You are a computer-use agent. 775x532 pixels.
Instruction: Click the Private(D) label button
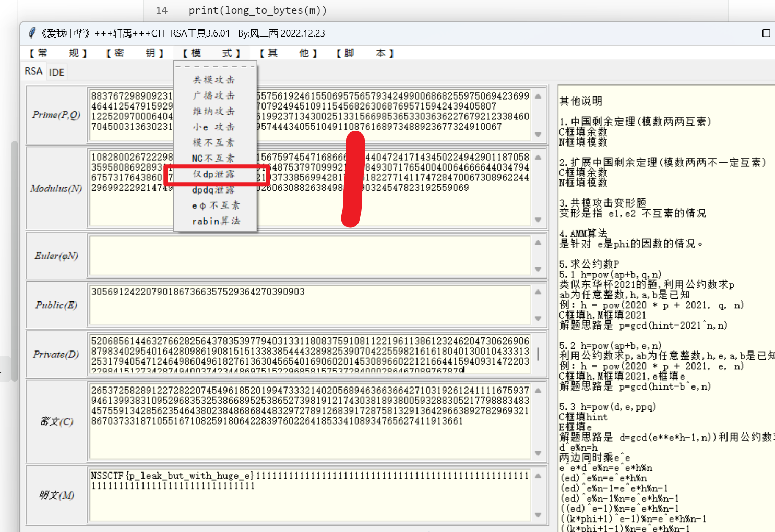coord(56,355)
